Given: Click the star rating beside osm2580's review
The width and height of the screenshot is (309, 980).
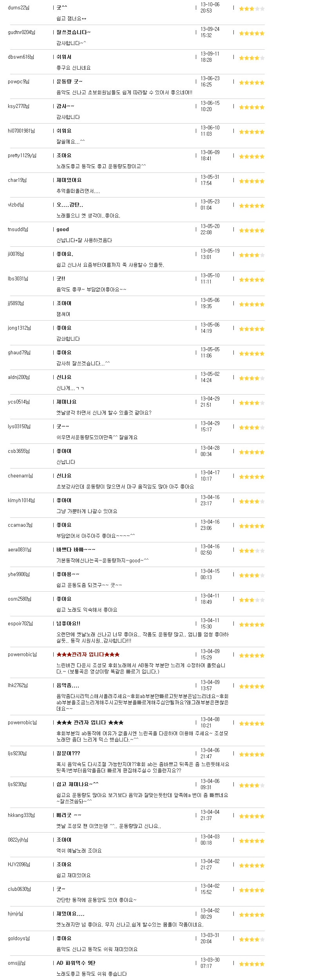Looking at the screenshot, I should tap(252, 600).
